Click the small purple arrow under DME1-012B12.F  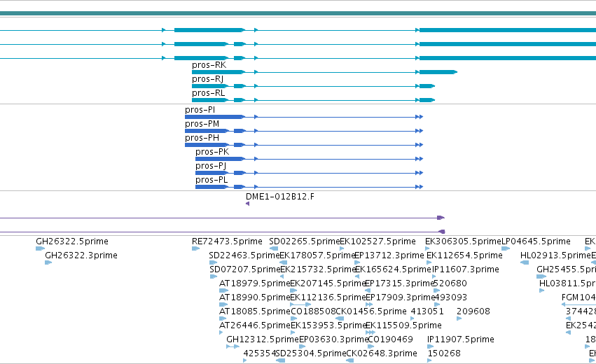pos(247,204)
